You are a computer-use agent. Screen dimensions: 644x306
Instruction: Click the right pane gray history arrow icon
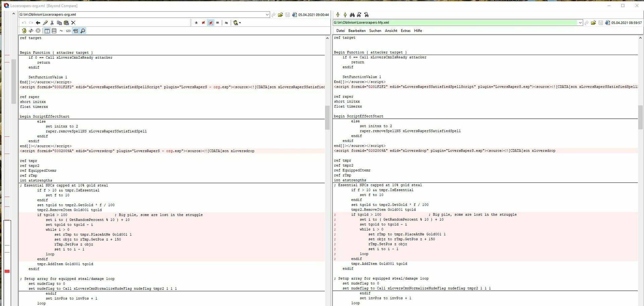(x=586, y=22)
